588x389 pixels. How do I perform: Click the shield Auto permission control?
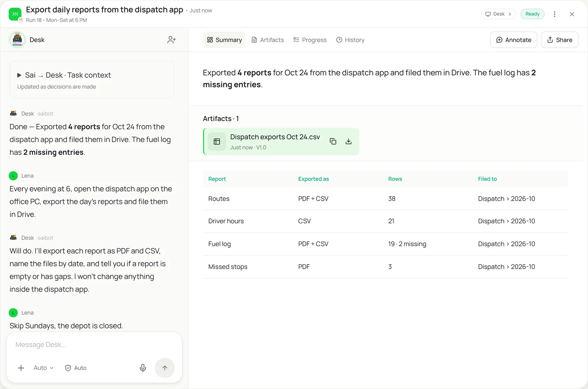pyautogui.click(x=76, y=368)
